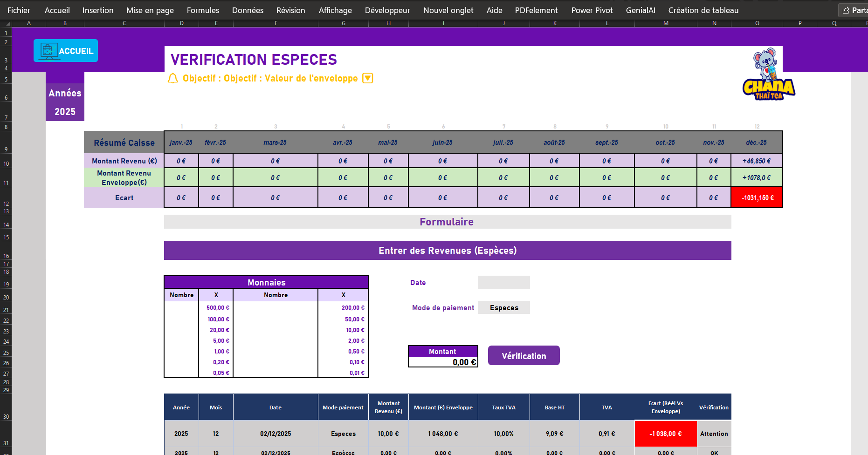Switch to the Power Pivot tab
Viewport: 868px width, 455px height.
coord(592,10)
